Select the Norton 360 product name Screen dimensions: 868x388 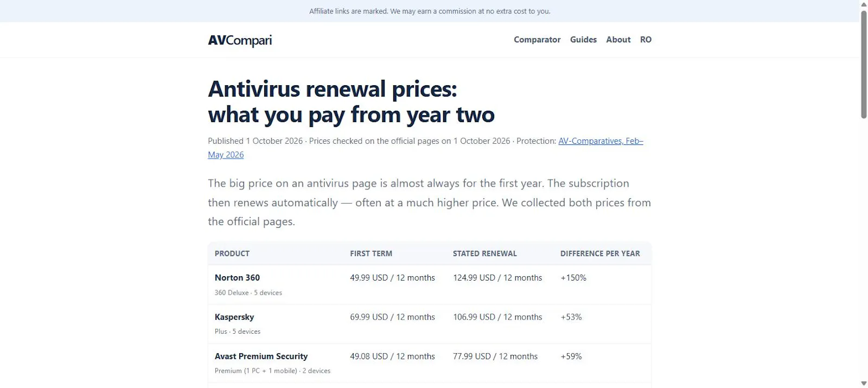tap(237, 278)
